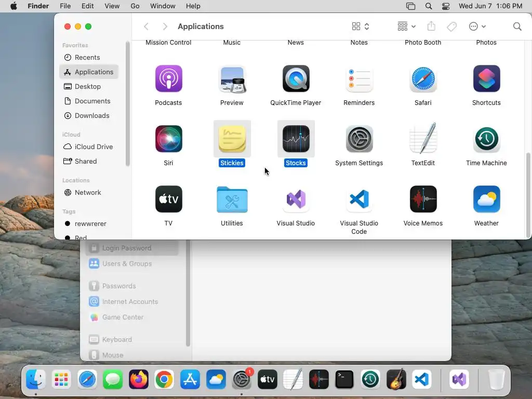Open Spotlight search in menu bar
Screen dimensions: 532x399
[429, 6]
